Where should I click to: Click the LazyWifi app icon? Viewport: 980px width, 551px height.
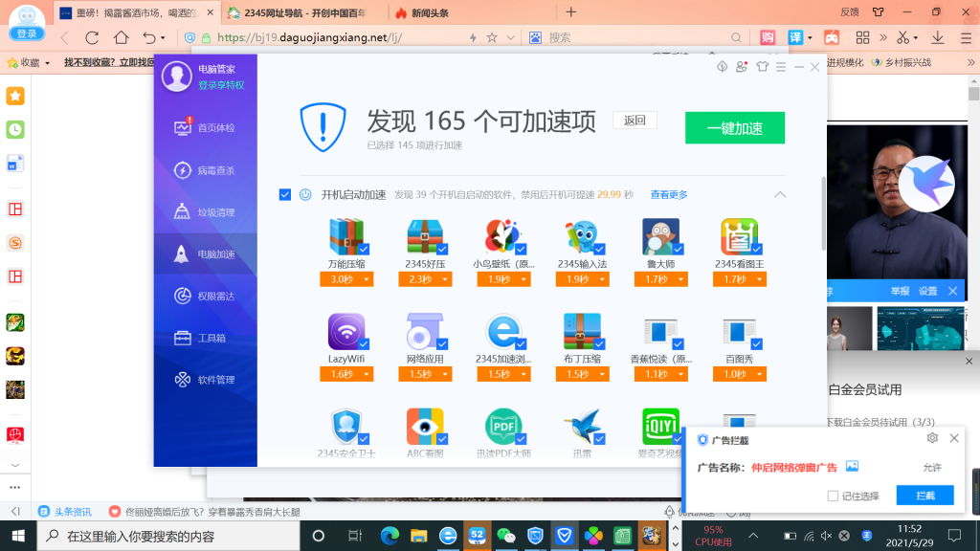click(x=346, y=331)
